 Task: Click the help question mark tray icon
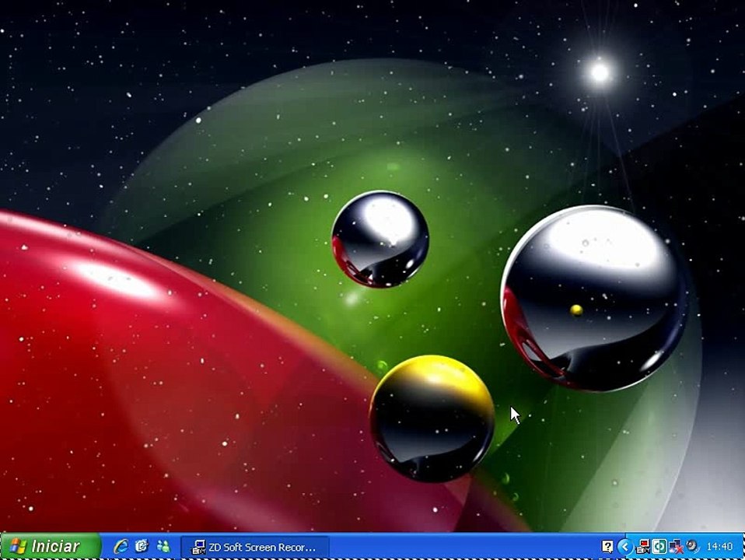coord(607,547)
